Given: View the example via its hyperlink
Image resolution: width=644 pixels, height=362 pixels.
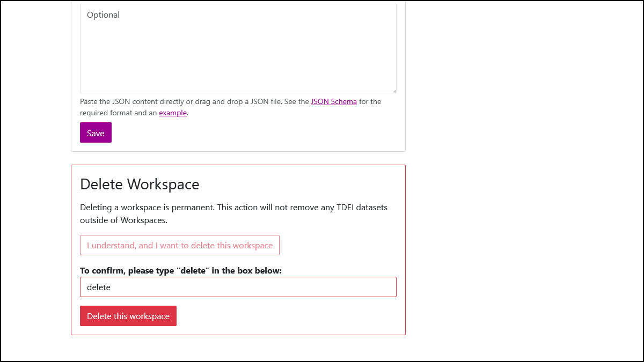Looking at the screenshot, I should pos(172,113).
